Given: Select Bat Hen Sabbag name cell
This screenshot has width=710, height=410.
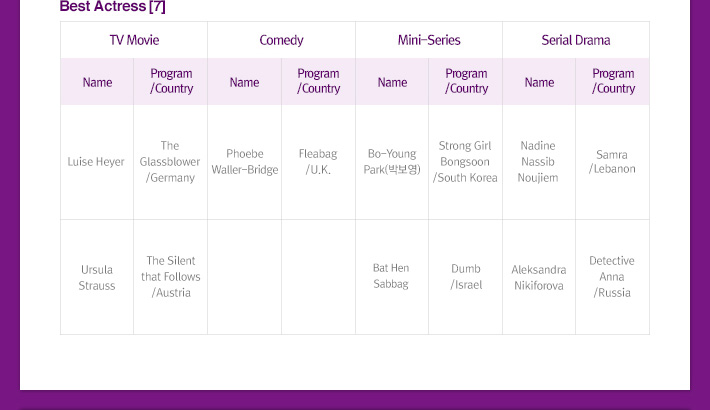Looking at the screenshot, I should pos(391,276).
